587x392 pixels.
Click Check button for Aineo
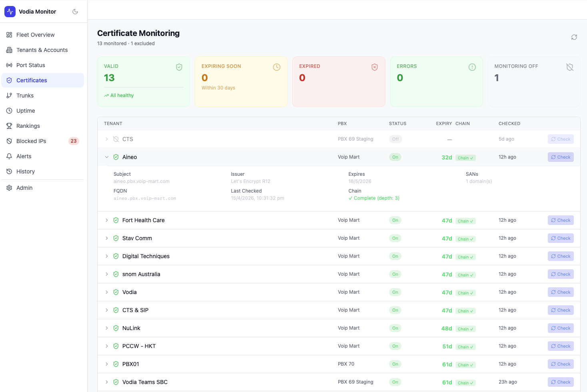pos(561,157)
